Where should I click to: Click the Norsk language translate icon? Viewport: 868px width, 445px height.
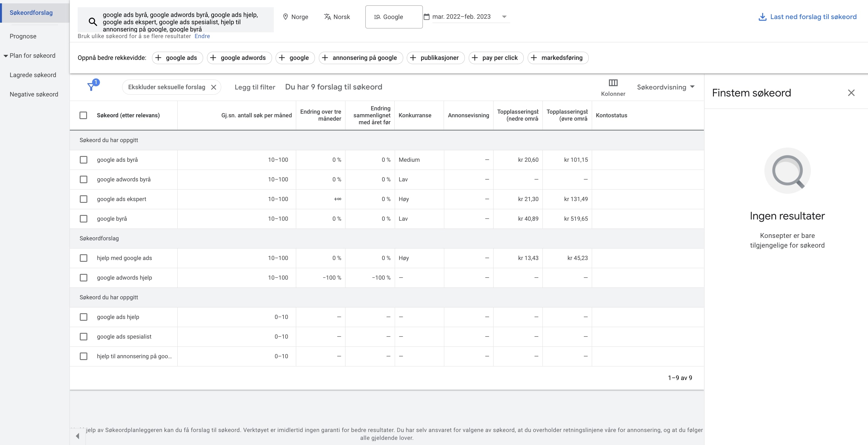327,17
